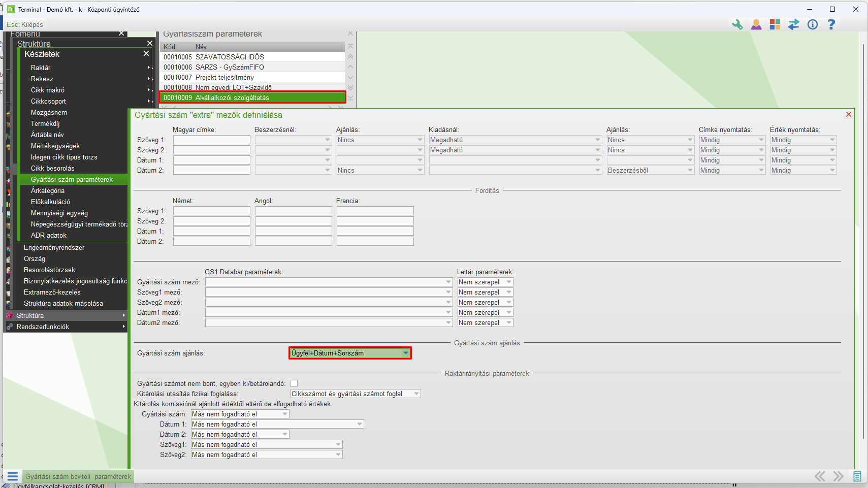This screenshot has width=868, height=488.
Task: Click the two-arrow switch icon
Action: (794, 24)
